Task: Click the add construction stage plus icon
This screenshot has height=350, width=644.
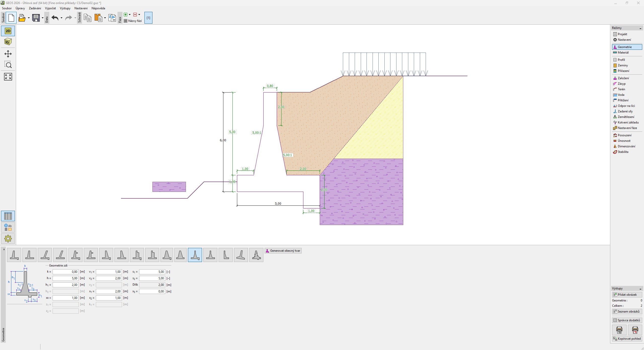Action: click(x=126, y=15)
